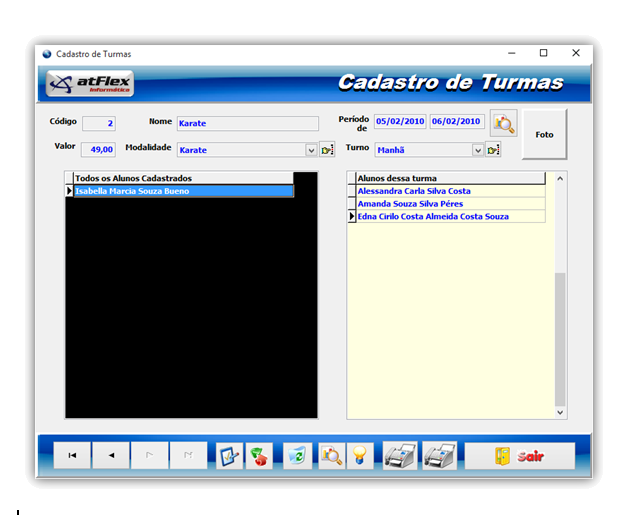
Task: Click the lightbulb hint icon
Action: tap(360, 456)
